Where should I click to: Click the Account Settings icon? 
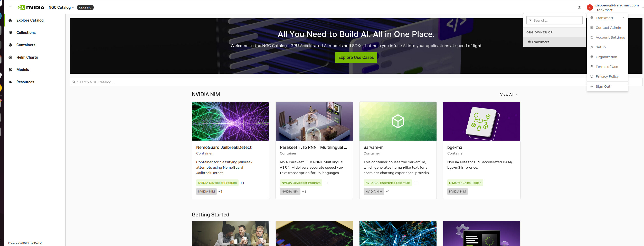[592, 37]
